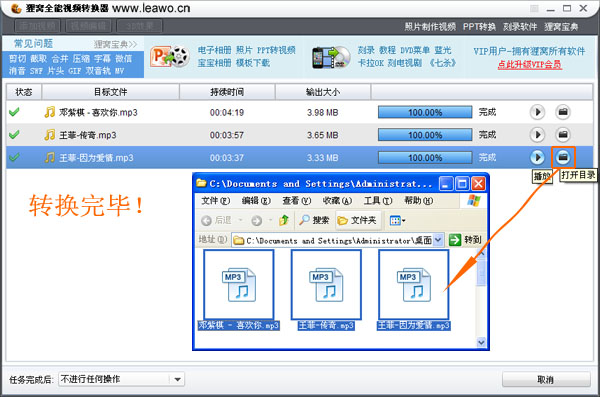Click the 输出大小 column header
This screenshot has width=600, height=397.
[323, 92]
